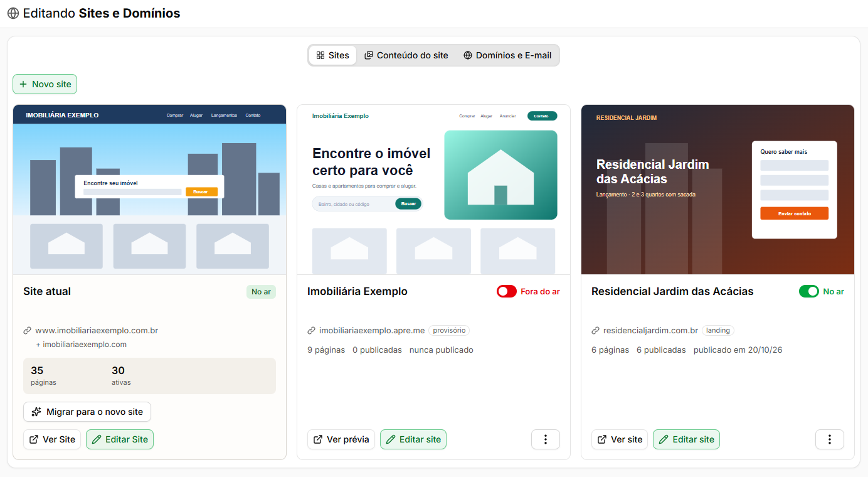The width and height of the screenshot is (868, 477).
Task: Toggle Imobiliária Exemplo site online switch
Action: [507, 291]
